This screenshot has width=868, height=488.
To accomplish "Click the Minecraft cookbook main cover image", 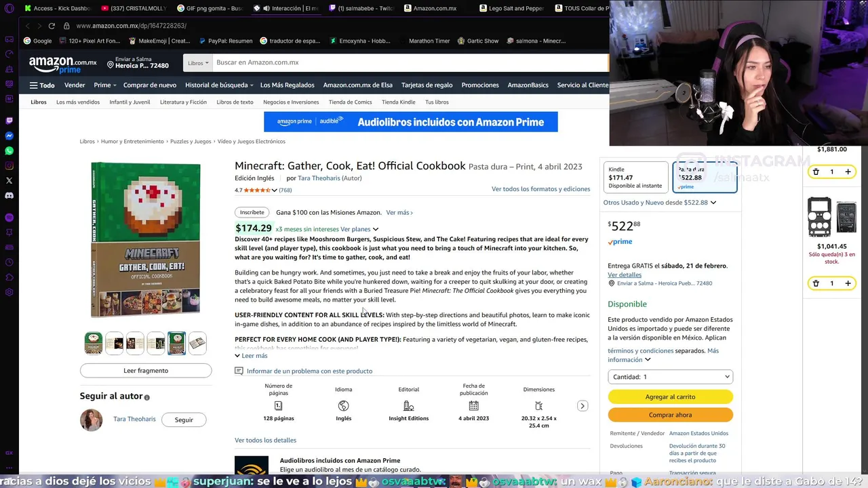I will click(x=146, y=240).
